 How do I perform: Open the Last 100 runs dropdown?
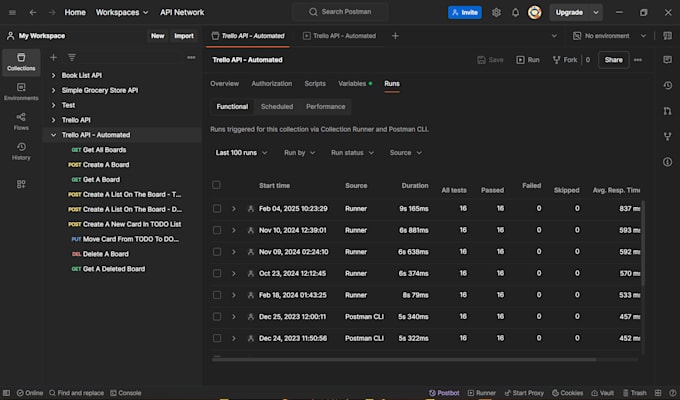coord(241,153)
